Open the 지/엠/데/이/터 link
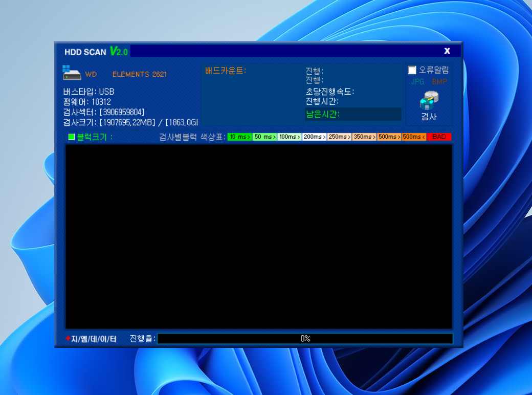The image size is (532, 395). click(91, 339)
